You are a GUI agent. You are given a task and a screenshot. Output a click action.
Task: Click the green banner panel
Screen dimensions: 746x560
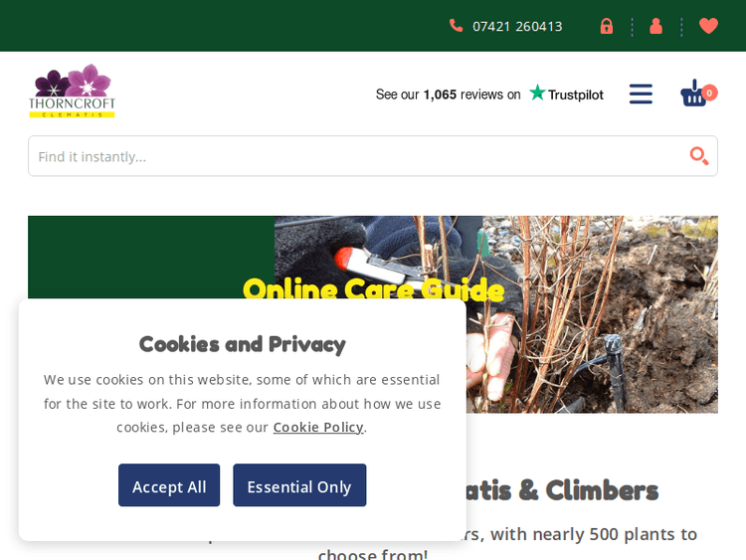point(151,258)
